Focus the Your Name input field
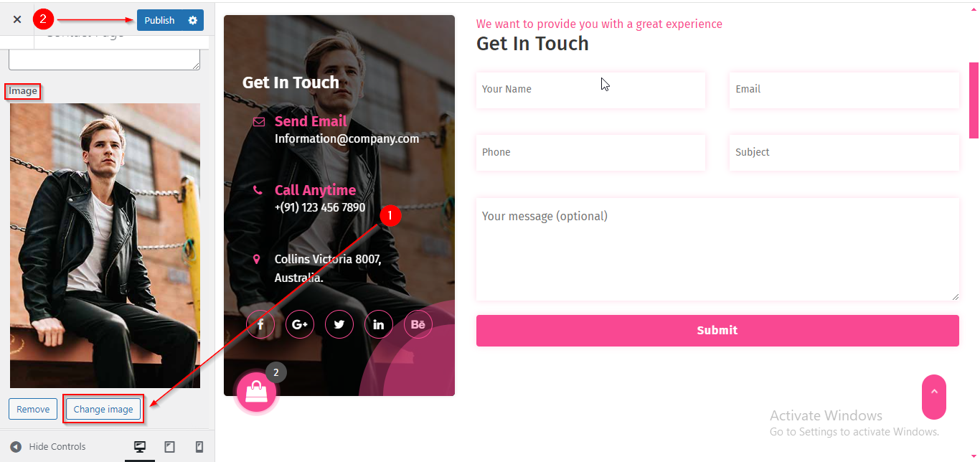980x462 pixels. click(590, 90)
